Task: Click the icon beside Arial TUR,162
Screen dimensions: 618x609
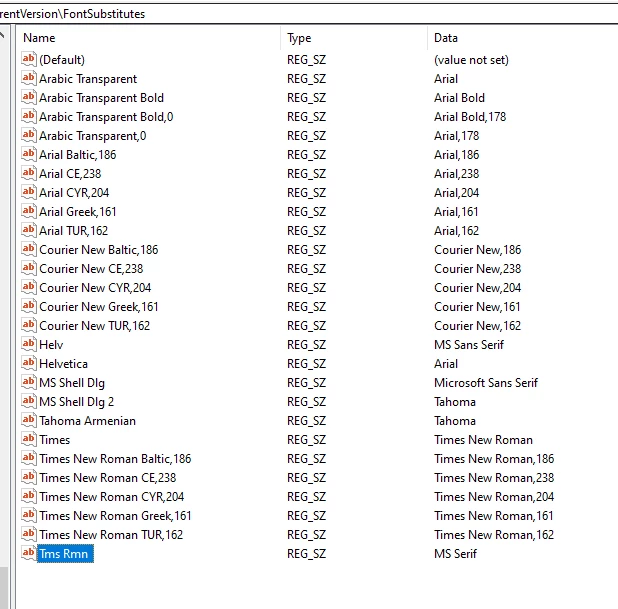Action: pos(29,230)
